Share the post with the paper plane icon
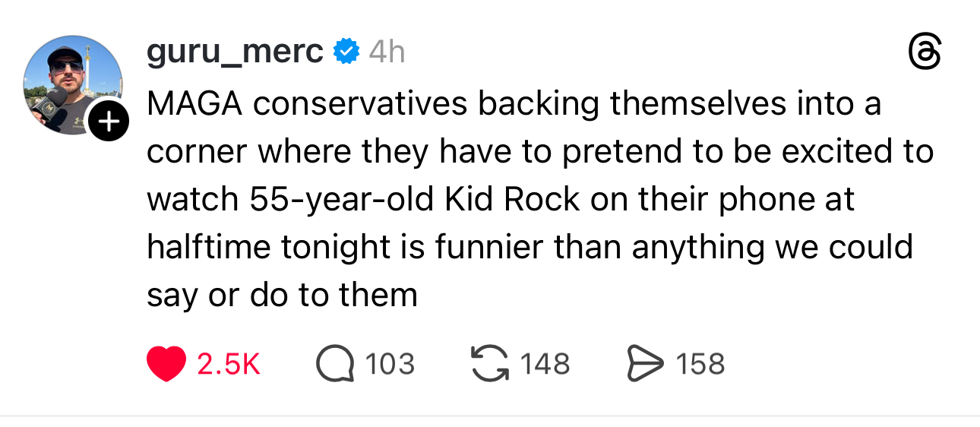The width and height of the screenshot is (980, 427). (644, 364)
